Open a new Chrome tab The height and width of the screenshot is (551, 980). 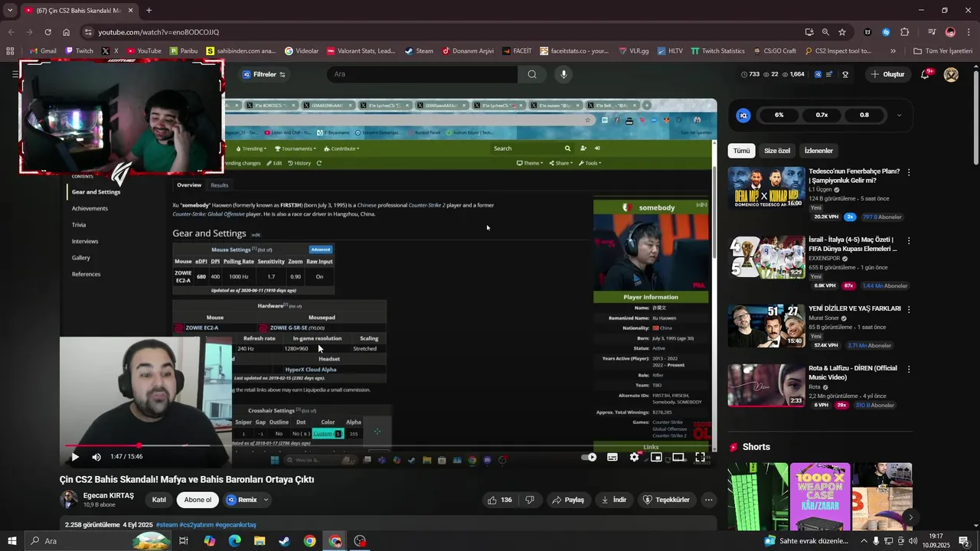pyautogui.click(x=149, y=11)
